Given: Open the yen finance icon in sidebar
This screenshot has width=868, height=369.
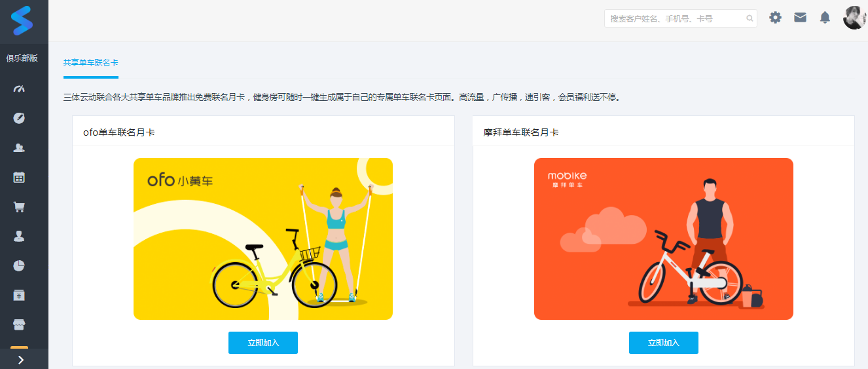Looking at the screenshot, I should click(19, 295).
